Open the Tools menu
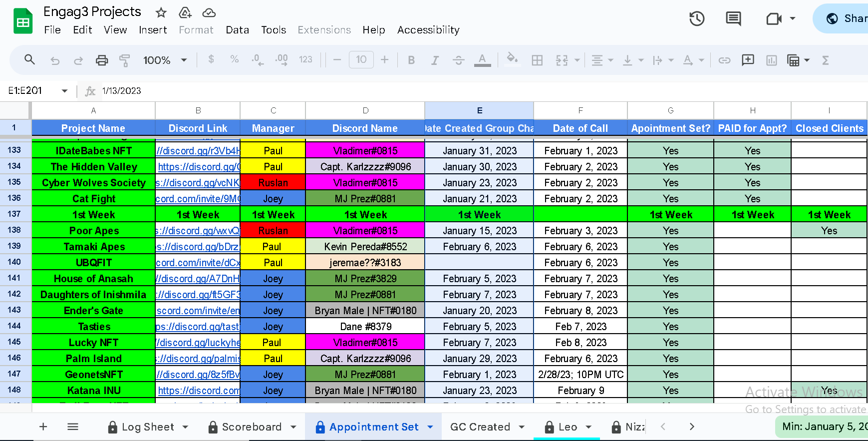Screen dimensions: 868x441 (x=274, y=30)
